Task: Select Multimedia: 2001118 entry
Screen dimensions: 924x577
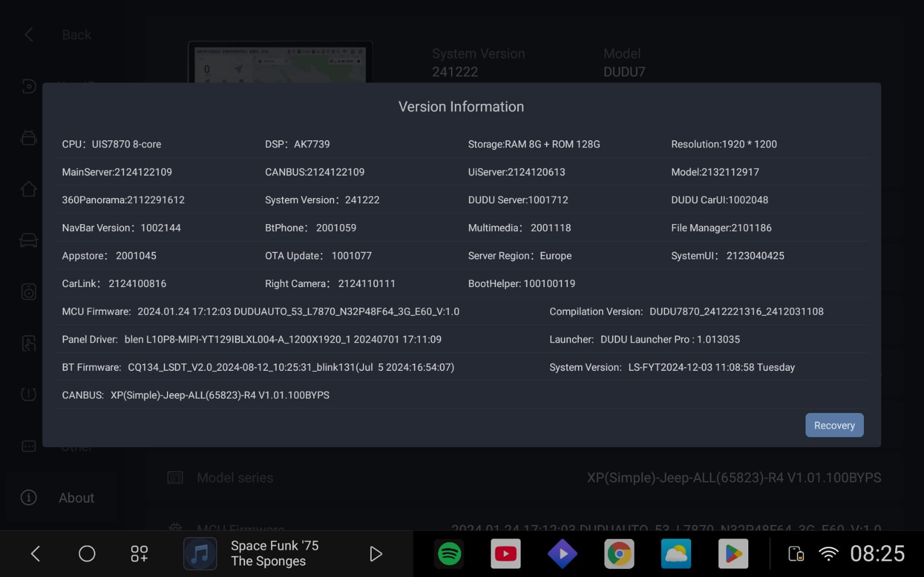Action: (519, 228)
